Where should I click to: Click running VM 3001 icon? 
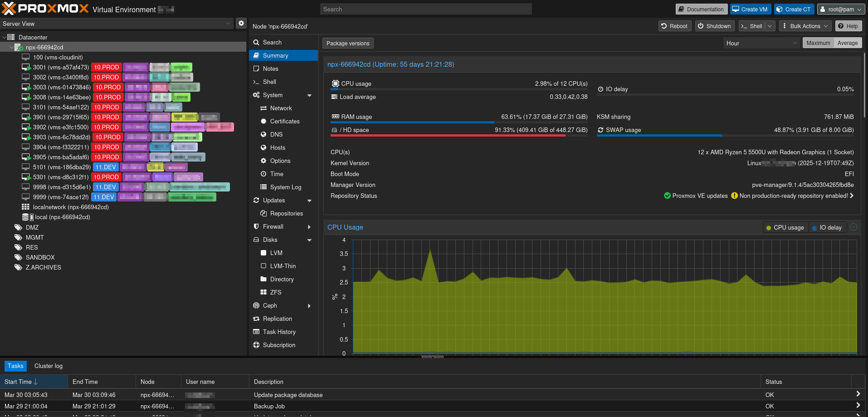[26, 67]
